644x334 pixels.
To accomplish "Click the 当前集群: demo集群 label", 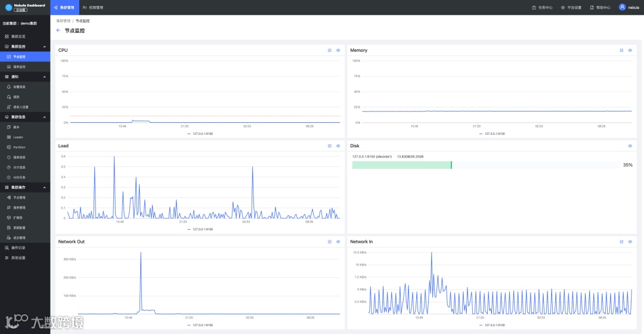I will point(20,23).
